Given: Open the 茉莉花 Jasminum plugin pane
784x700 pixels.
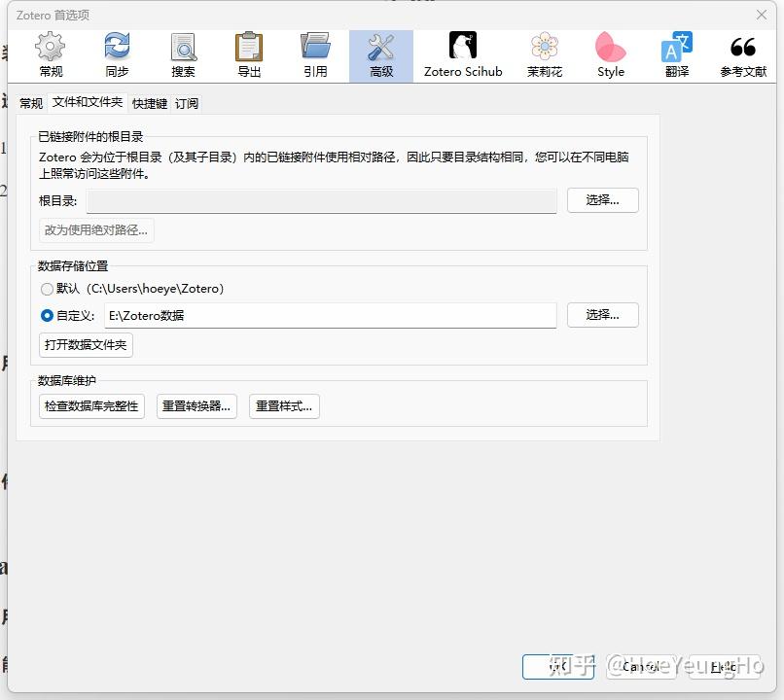Looking at the screenshot, I should click(x=545, y=55).
